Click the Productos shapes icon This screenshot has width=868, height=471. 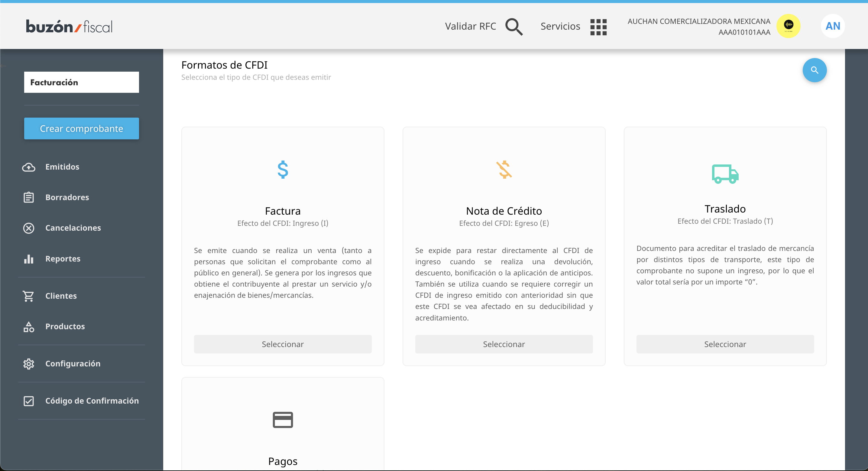(x=29, y=326)
